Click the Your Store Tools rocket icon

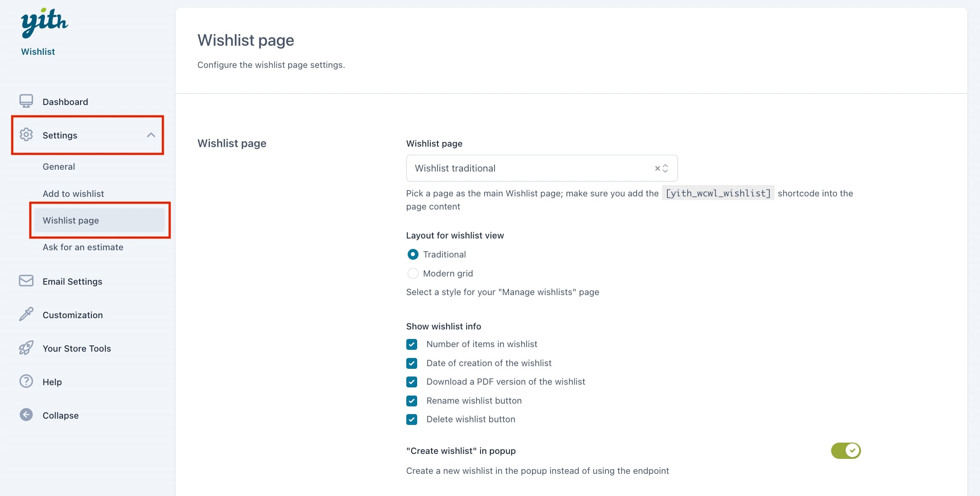pos(26,348)
